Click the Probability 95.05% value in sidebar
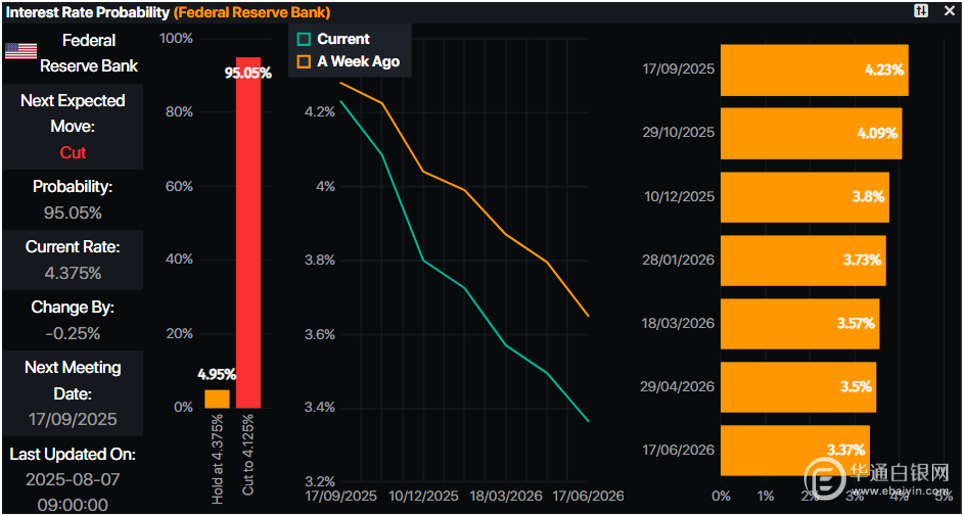 tap(73, 213)
